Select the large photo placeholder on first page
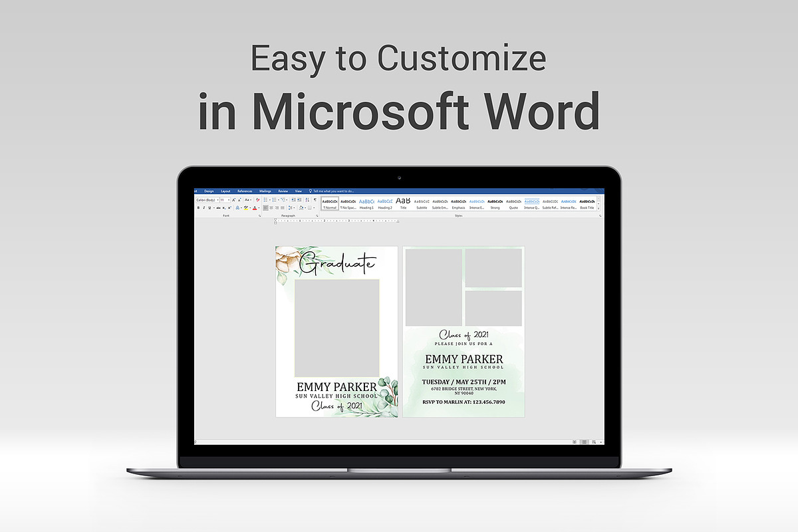 pyautogui.click(x=337, y=329)
